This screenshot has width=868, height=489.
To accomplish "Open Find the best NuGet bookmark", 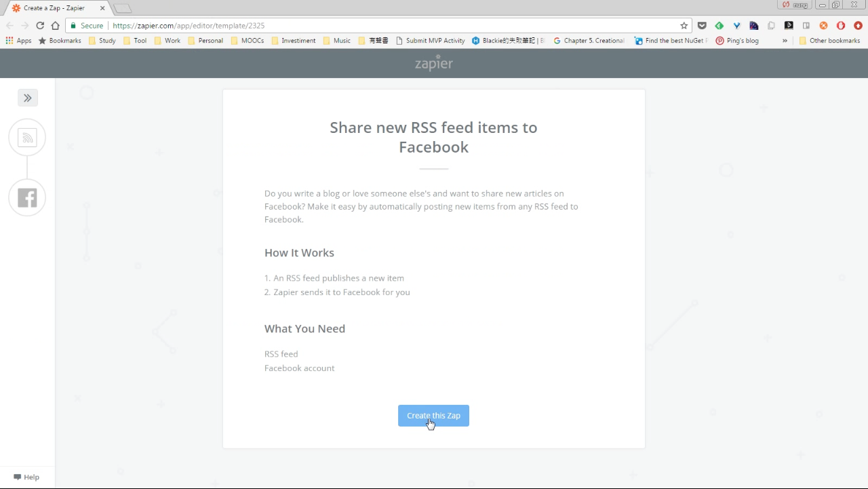I will 671,41.
